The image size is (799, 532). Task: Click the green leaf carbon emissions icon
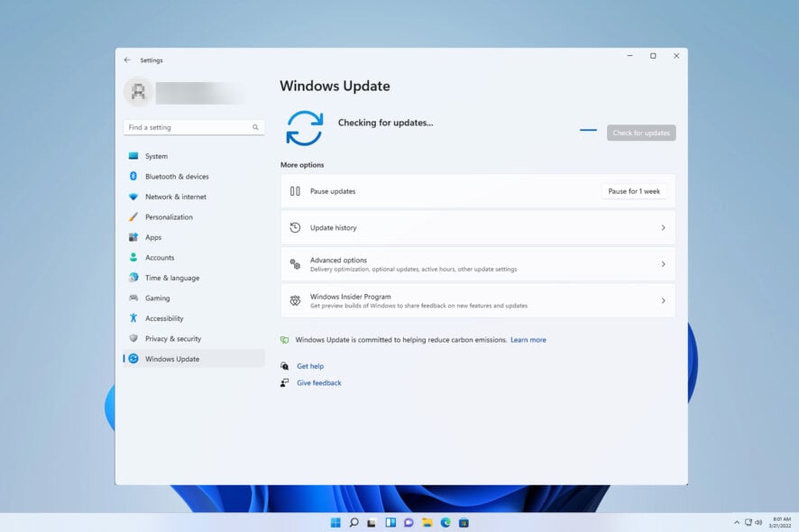[284, 340]
